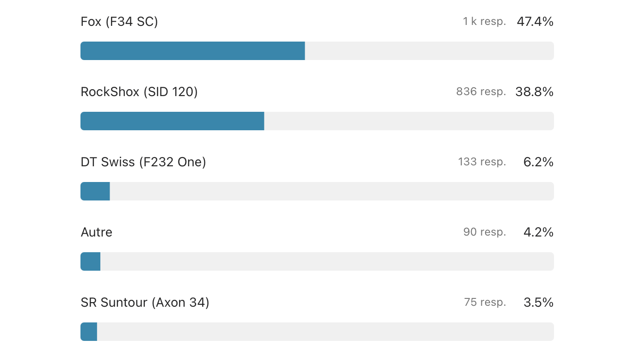This screenshot has width=640, height=364.
Task: Click the Fox (F34 SC) option label
Action: 119,22
